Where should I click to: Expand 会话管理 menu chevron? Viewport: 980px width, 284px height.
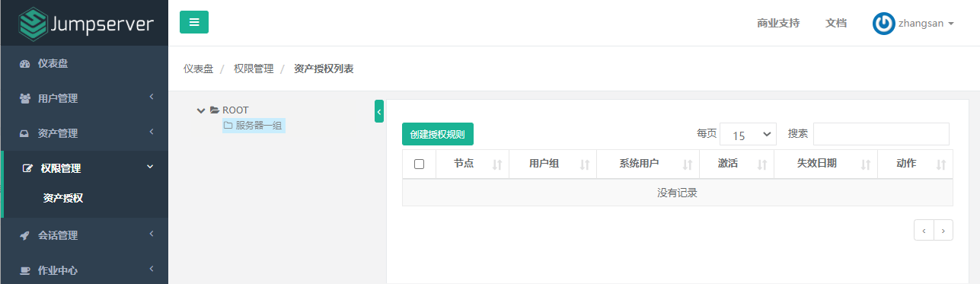pyautogui.click(x=152, y=234)
